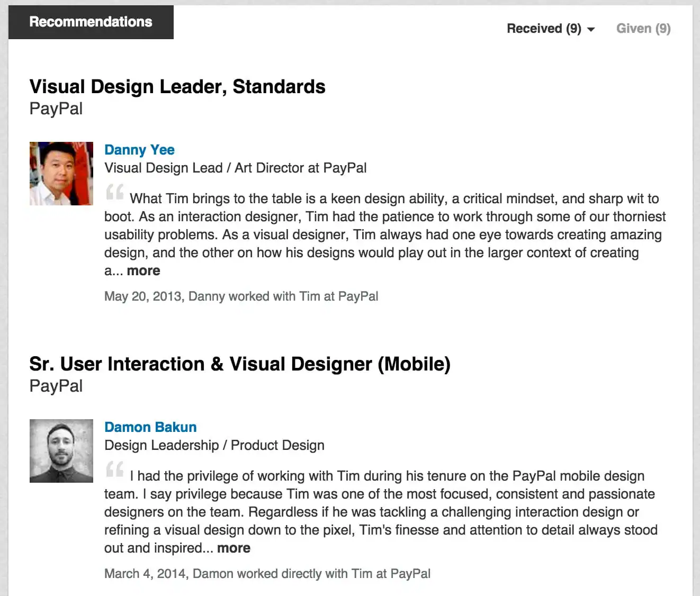The height and width of the screenshot is (596, 700).
Task: Click the dropdown chevron beside Received (9)
Action: click(x=590, y=29)
